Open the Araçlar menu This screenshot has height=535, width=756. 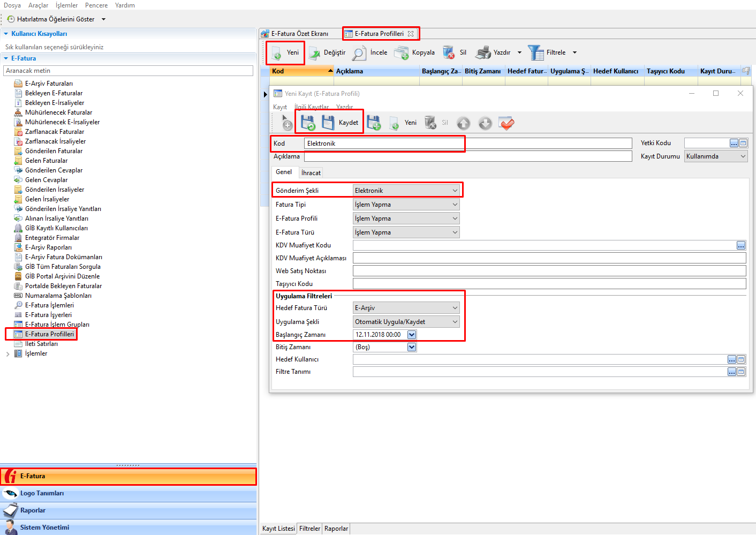point(38,5)
